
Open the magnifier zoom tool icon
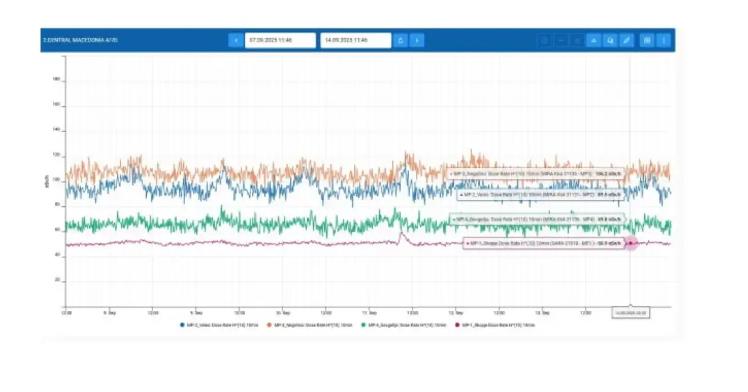610,41
